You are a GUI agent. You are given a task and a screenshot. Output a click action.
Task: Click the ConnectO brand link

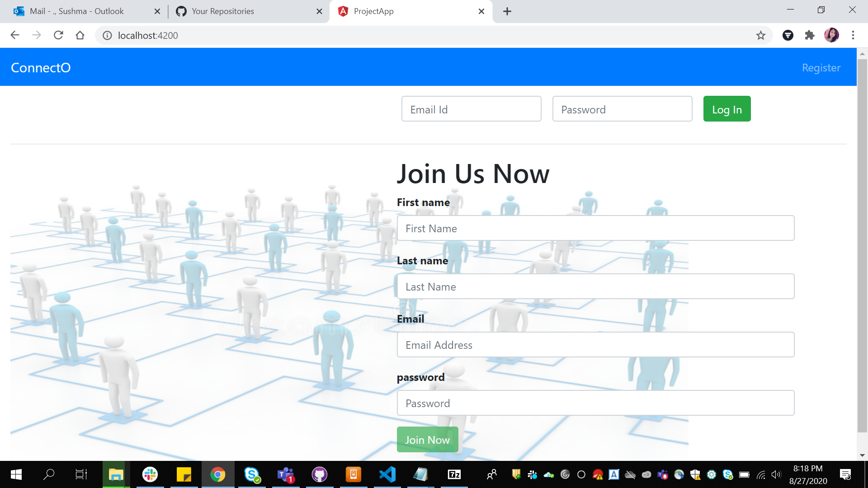(x=41, y=68)
